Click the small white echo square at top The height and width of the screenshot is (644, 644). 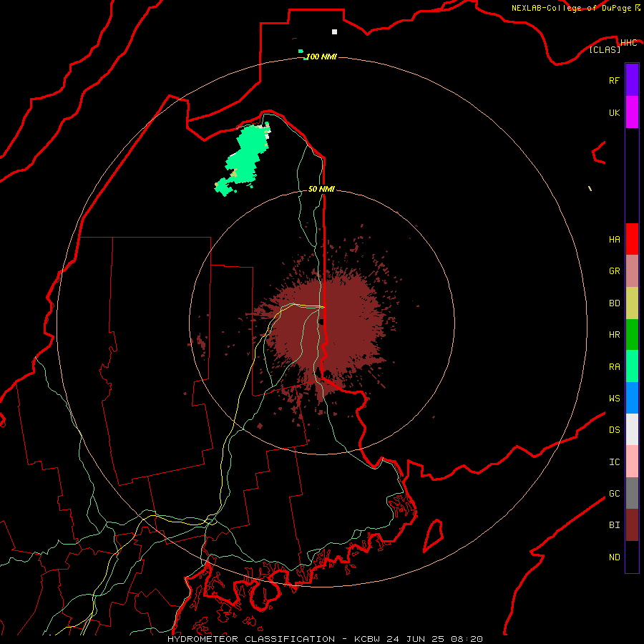(334, 31)
